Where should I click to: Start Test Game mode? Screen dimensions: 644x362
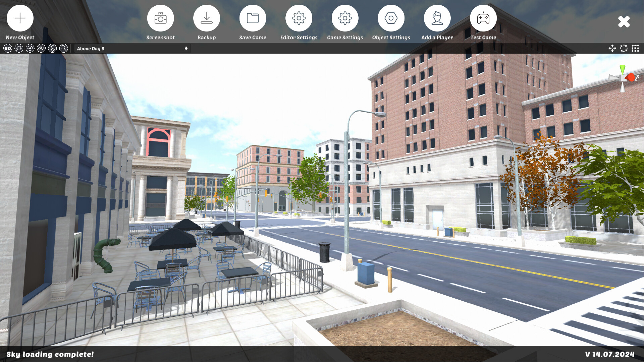(483, 18)
